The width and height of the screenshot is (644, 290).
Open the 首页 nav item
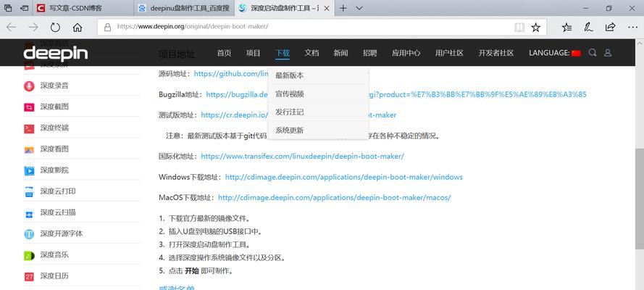point(224,53)
